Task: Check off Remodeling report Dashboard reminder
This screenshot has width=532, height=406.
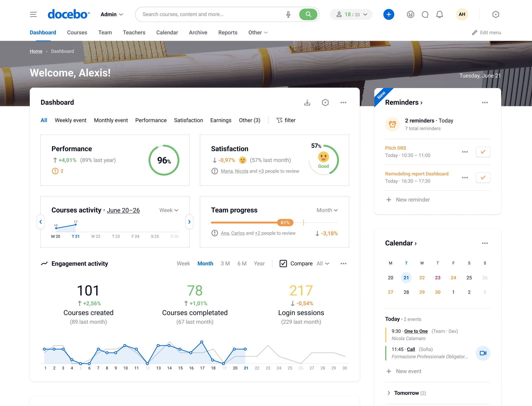Action: point(483,177)
